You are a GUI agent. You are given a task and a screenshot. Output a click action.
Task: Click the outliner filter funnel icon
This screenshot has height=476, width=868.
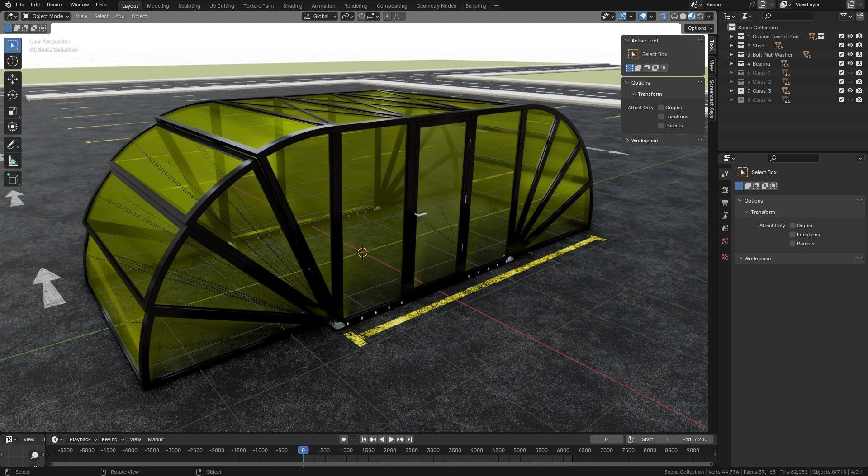click(844, 16)
